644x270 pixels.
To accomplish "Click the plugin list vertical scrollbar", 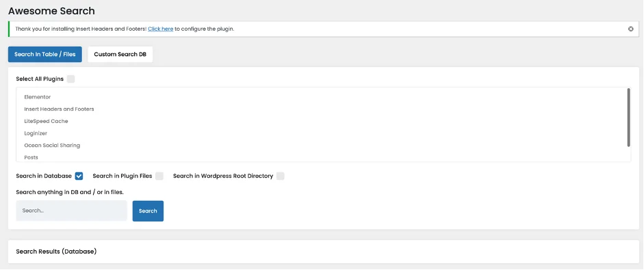I will point(628,118).
